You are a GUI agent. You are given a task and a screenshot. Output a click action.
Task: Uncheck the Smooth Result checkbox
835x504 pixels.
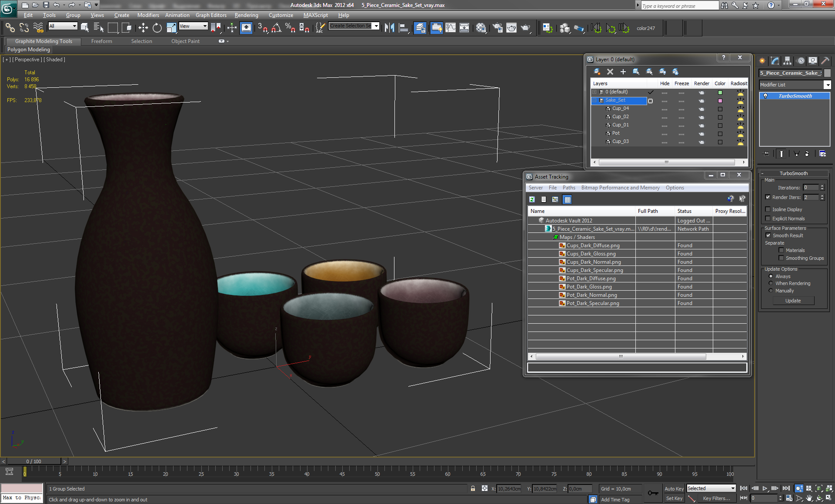click(x=768, y=235)
